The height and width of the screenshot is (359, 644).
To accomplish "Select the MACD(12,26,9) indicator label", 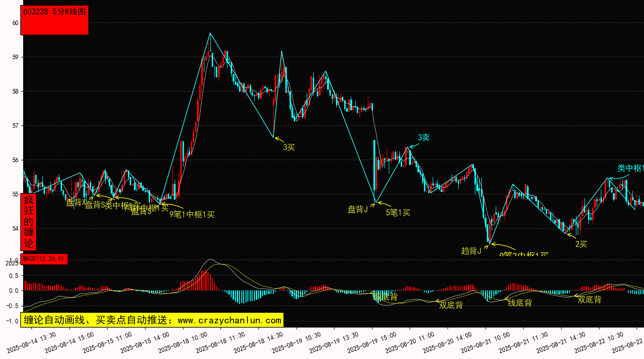I will click(x=45, y=259).
